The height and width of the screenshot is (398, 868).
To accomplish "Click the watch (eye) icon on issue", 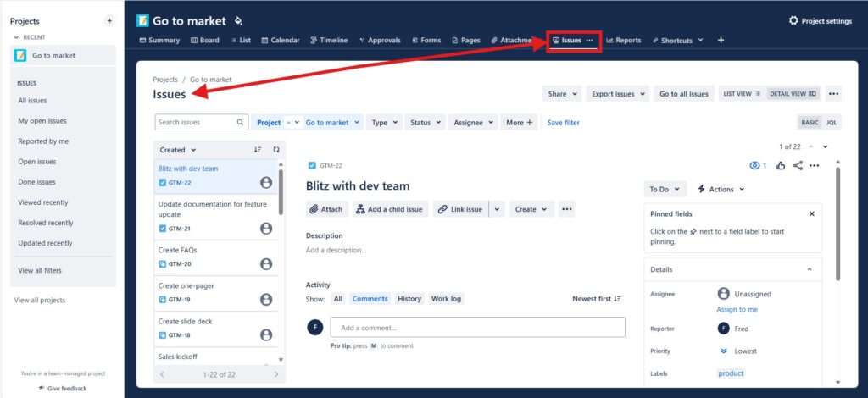I will click(x=754, y=166).
